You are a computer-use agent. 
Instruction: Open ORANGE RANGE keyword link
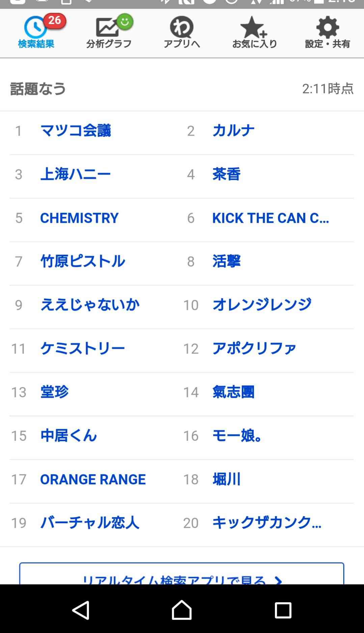click(x=93, y=479)
